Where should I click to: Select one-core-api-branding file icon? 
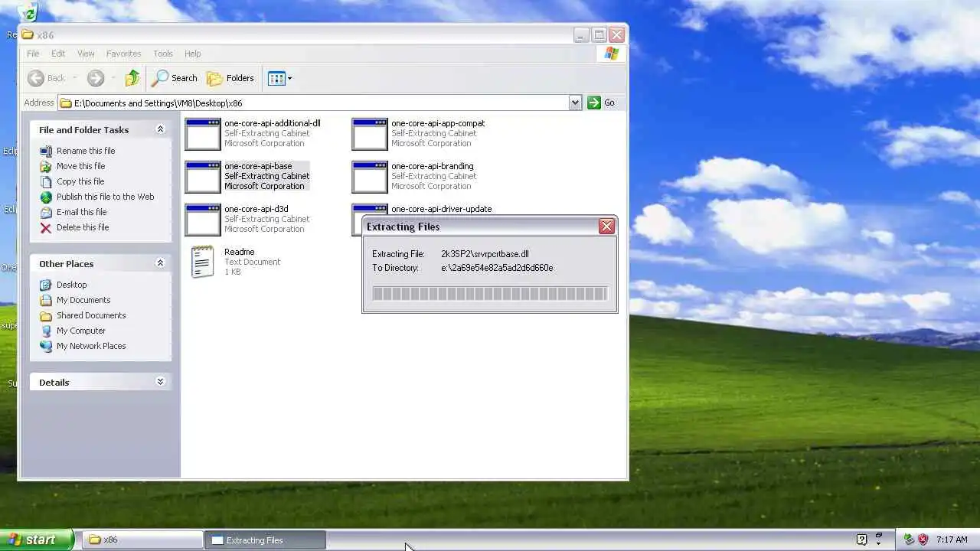pos(370,177)
